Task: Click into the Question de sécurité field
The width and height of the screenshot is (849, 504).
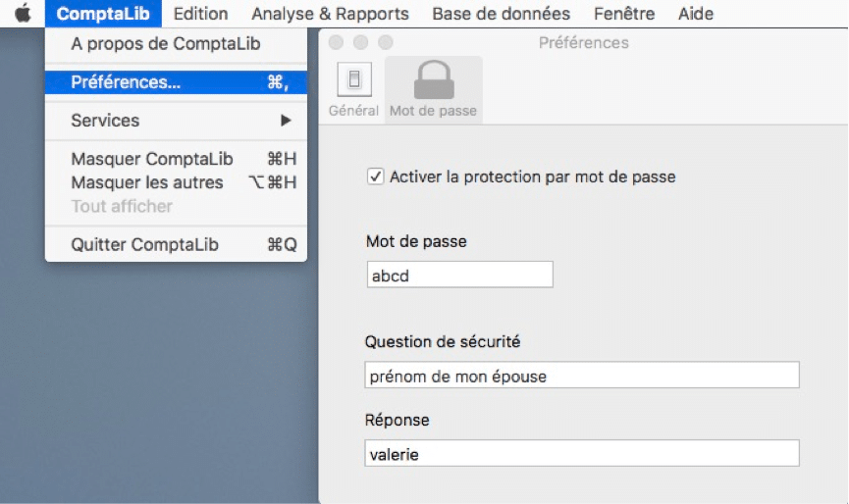Action: pyautogui.click(x=581, y=375)
